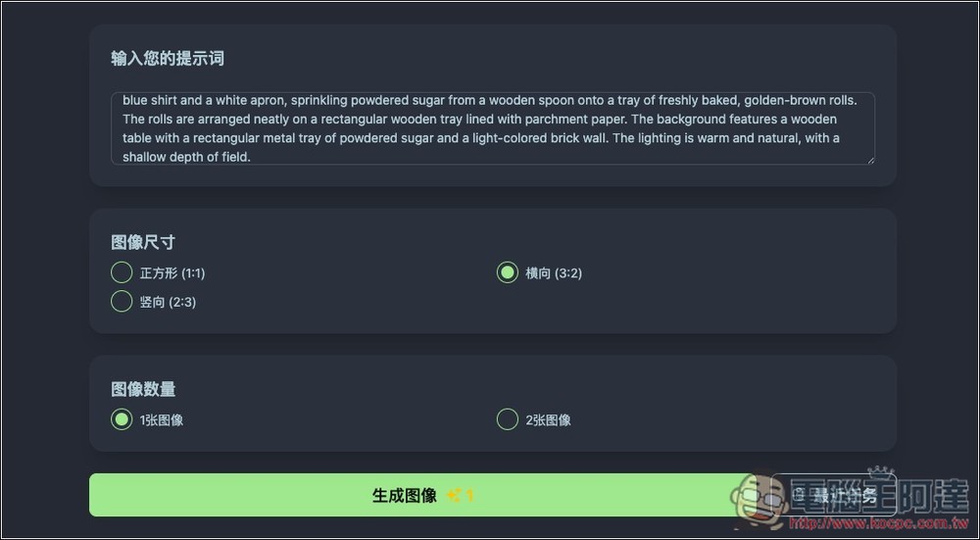This screenshot has height=540, width=980.
Task: Click the sparkle credit icon on generate button
Action: pyautogui.click(x=454, y=496)
